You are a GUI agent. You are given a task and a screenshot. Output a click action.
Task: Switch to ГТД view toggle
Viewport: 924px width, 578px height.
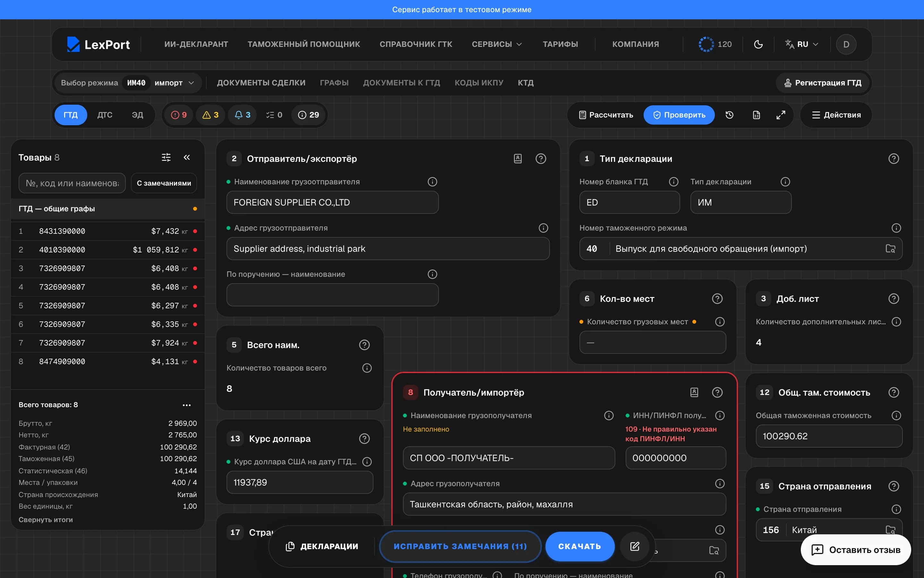pos(71,115)
